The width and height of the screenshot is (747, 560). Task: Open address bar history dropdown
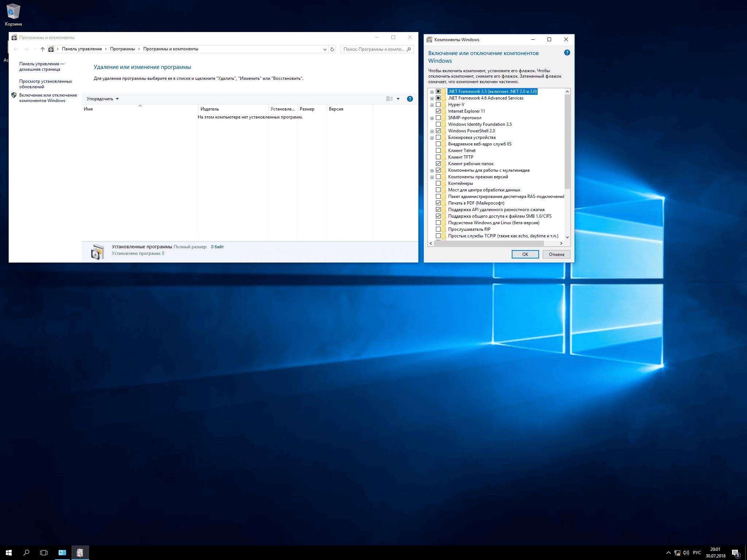[325, 49]
